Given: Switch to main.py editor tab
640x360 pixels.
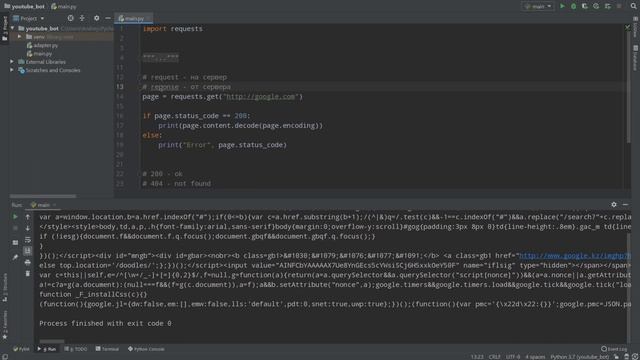Looking at the screenshot, I should [133, 18].
